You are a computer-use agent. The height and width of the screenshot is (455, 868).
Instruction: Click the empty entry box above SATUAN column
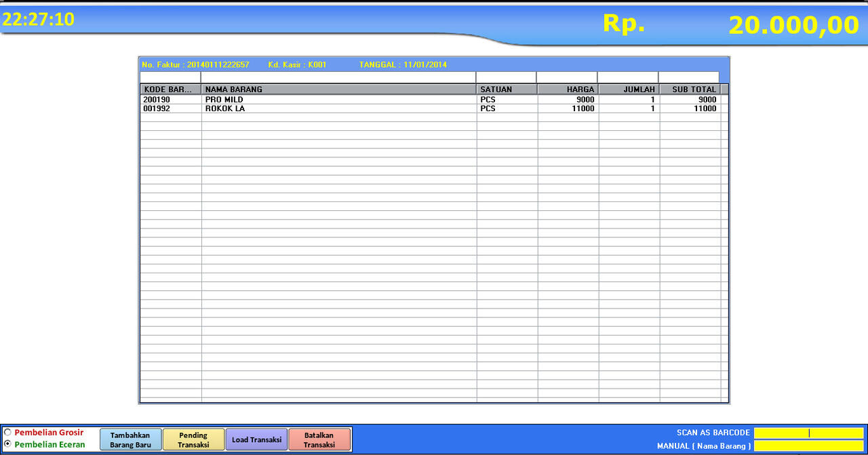pos(506,77)
